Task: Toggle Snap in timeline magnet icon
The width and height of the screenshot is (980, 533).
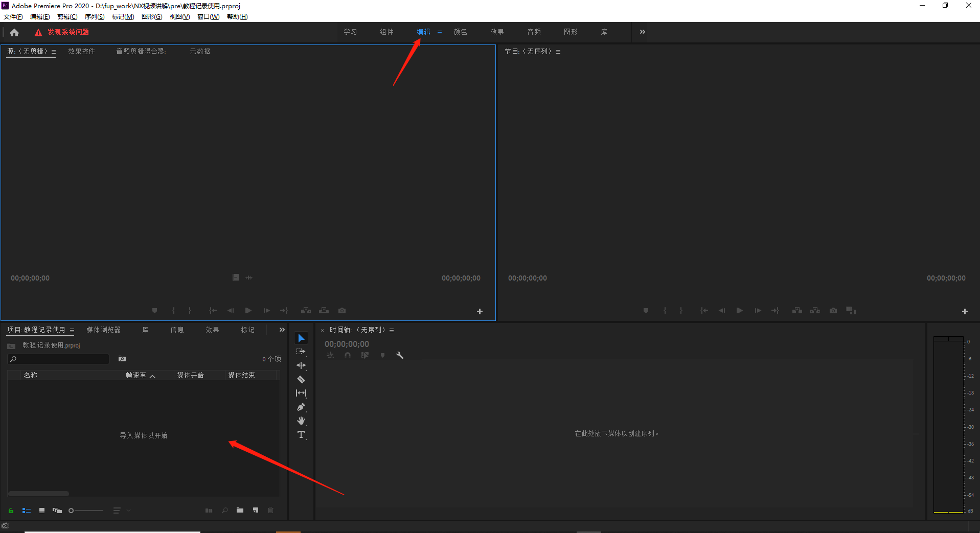Action: (x=348, y=355)
